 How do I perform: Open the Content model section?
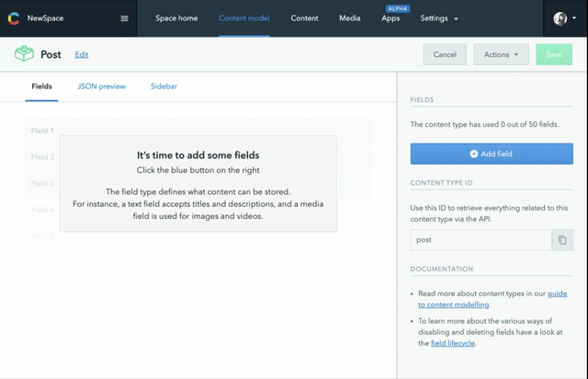pyautogui.click(x=244, y=18)
